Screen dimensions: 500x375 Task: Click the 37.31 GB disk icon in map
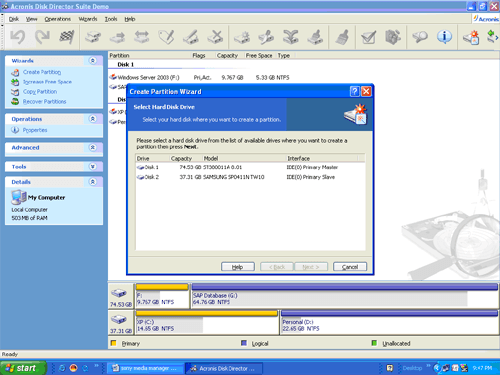click(119, 320)
